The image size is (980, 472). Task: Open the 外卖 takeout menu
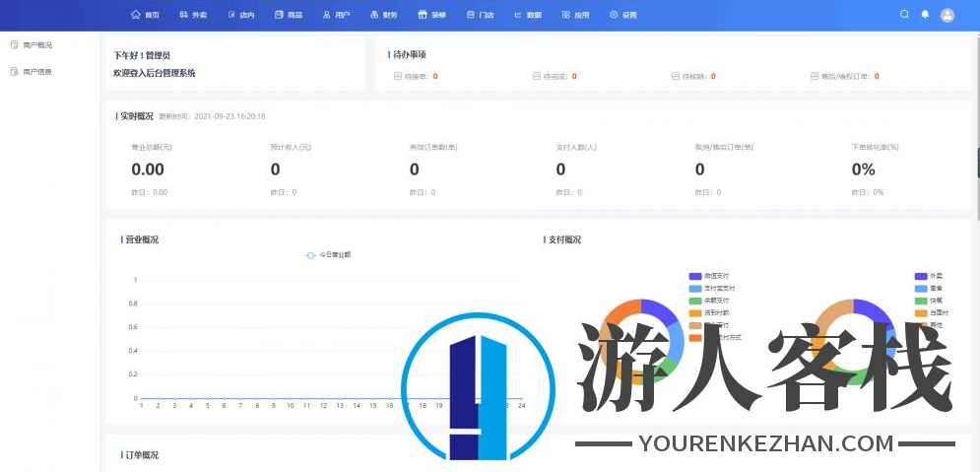click(193, 15)
